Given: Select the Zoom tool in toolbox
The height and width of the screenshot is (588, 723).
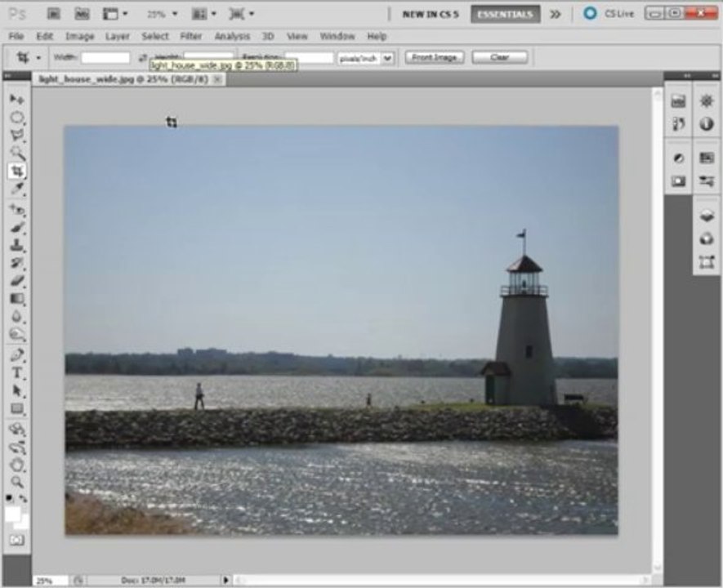Looking at the screenshot, I should pyautogui.click(x=17, y=483).
